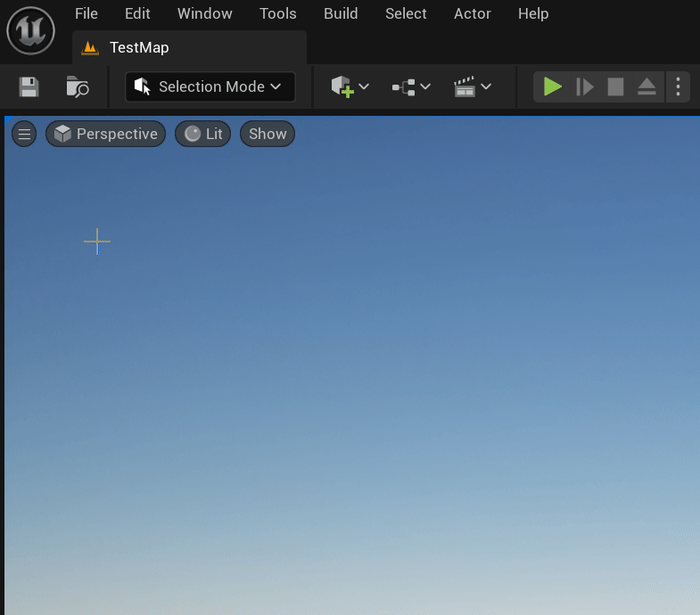Open the Perspective viewport type dropdown

(106, 135)
